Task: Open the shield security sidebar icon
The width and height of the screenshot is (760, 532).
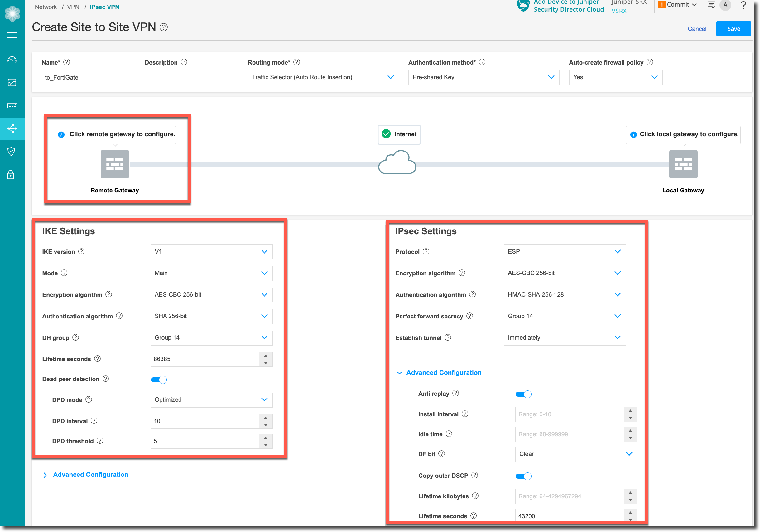Action: click(x=12, y=151)
